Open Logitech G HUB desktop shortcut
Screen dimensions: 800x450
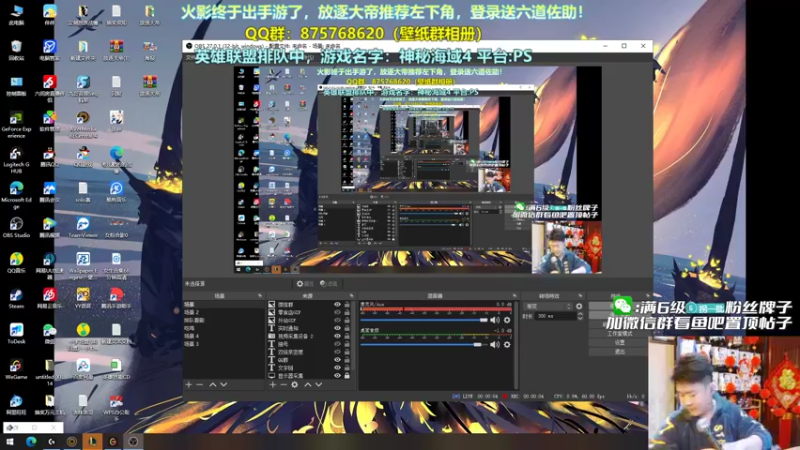(x=16, y=160)
